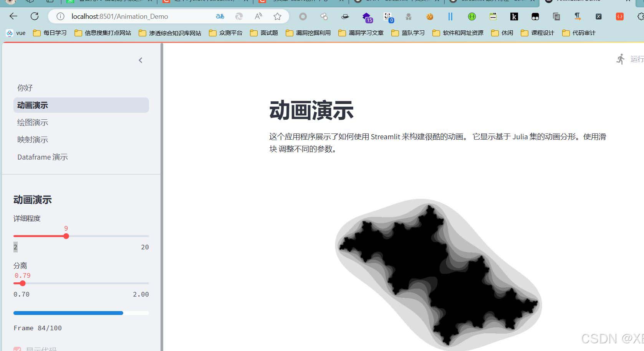Open the 面试题 bookmark folder
The image size is (644, 351).
264,33
